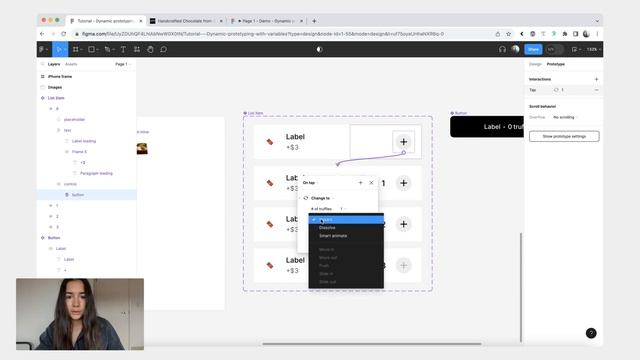
Task: Choose Smart animate in animation menu
Action: tap(346, 236)
